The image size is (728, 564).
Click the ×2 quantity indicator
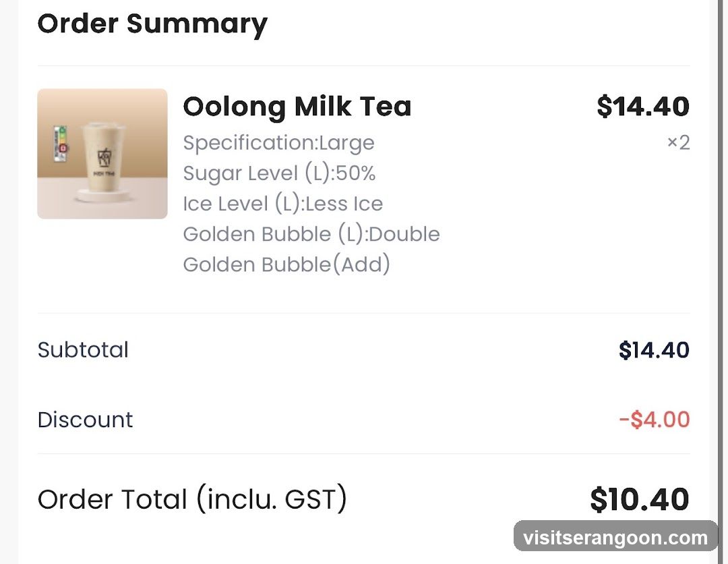pos(678,142)
